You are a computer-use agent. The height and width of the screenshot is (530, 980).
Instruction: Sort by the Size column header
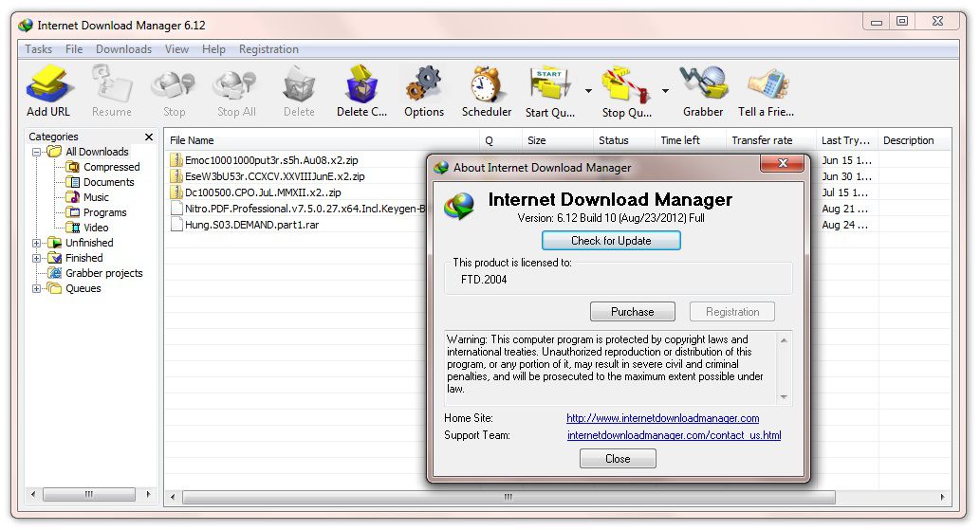558,140
